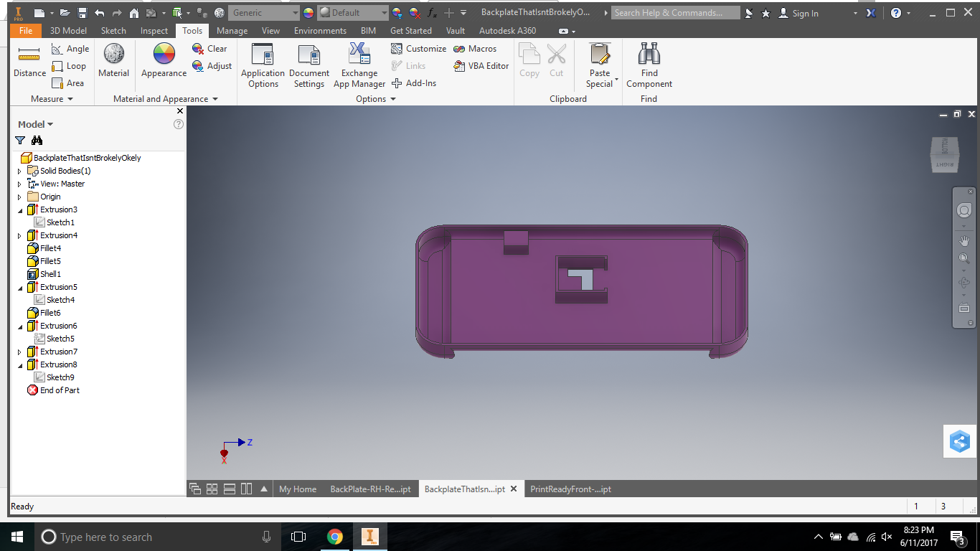980x551 pixels.
Task: Go to the Inspect ribbon tab
Action: pyautogui.click(x=154, y=31)
